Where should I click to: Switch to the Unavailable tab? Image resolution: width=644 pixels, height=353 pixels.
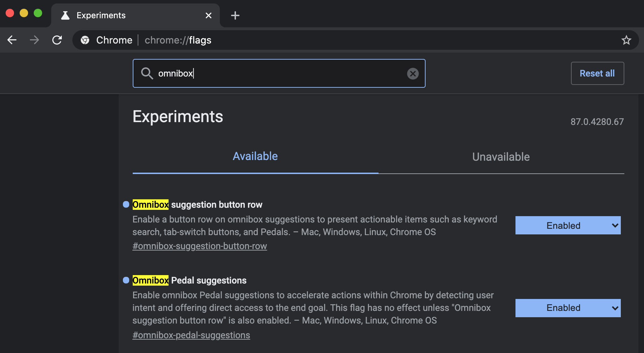click(501, 157)
